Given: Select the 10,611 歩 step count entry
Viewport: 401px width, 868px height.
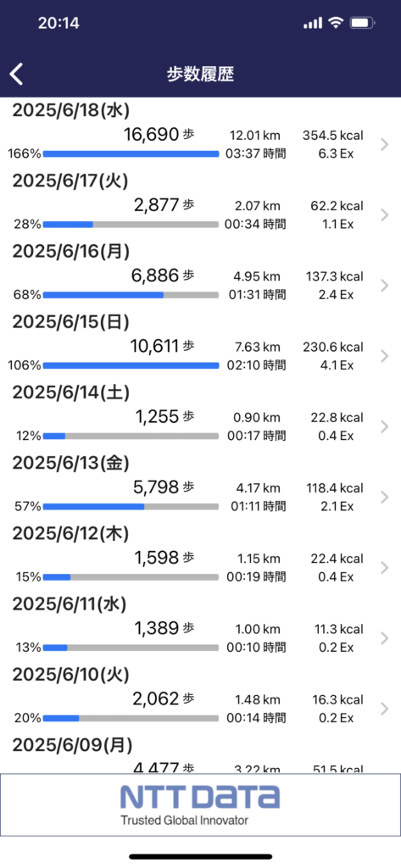Looking at the screenshot, I should pos(162,346).
